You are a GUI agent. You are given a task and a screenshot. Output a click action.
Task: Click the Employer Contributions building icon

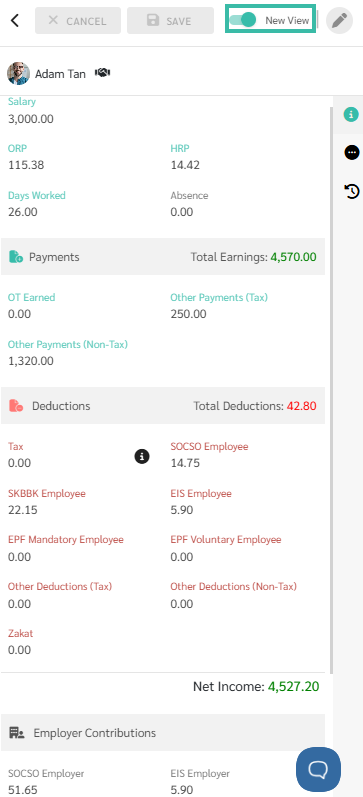[x=17, y=733]
